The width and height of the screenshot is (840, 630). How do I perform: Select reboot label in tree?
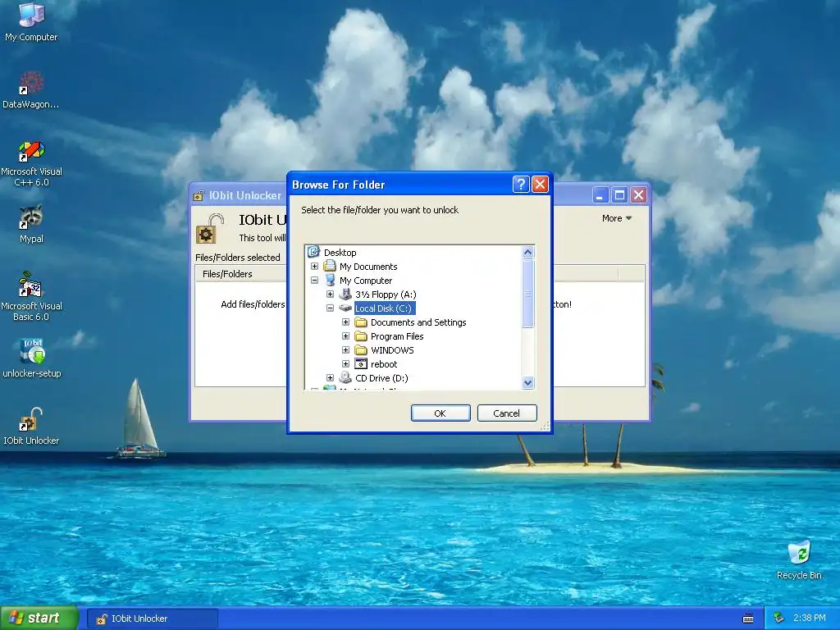tap(384, 363)
